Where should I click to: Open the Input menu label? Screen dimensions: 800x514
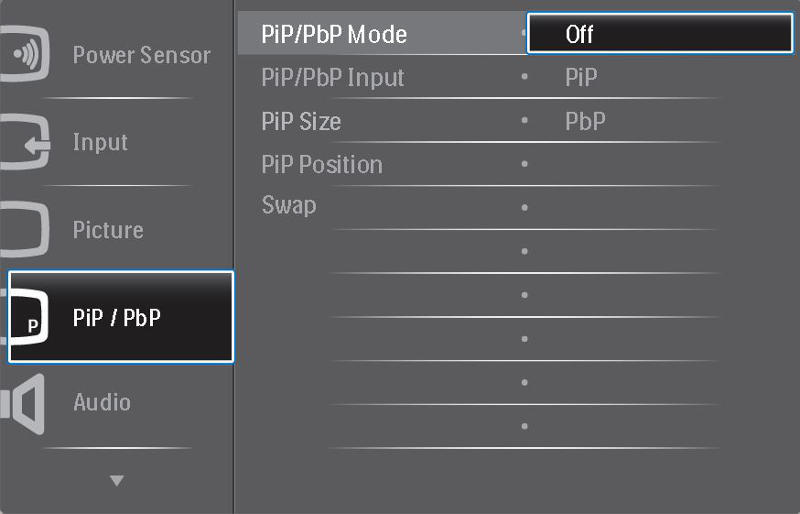(x=100, y=142)
